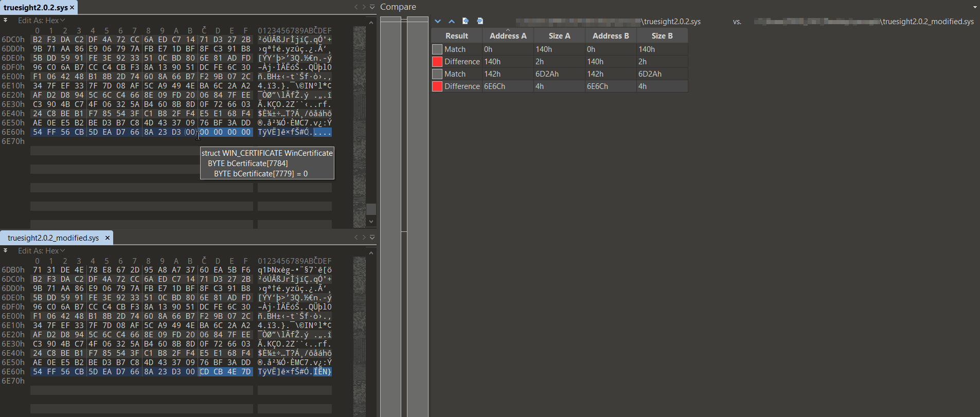Open Edit As: Hex dropdown in bottom editor
This screenshot has width=980, height=417.
click(x=41, y=251)
